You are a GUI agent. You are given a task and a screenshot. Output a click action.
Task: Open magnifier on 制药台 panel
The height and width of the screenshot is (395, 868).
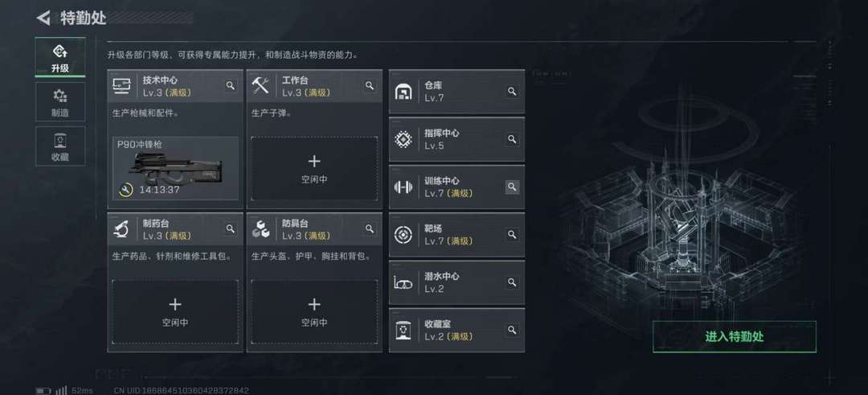click(231, 228)
